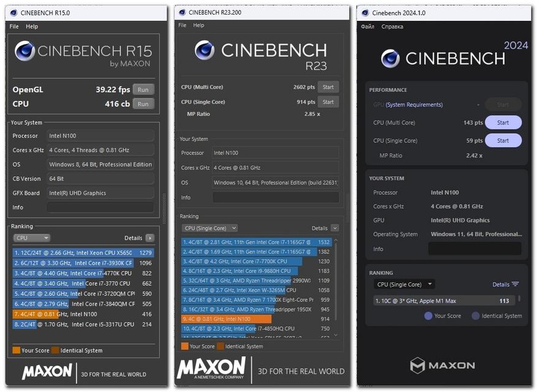
Task: Click Identical System swatch in R23 legend
Action: point(220,346)
